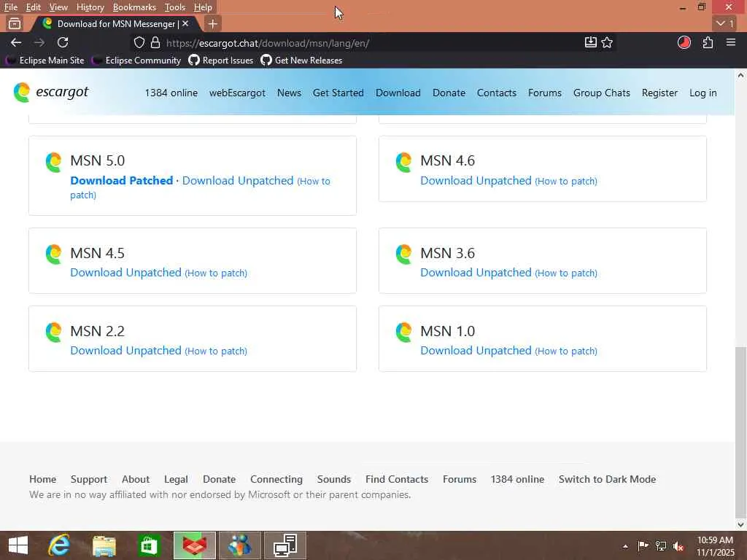The width and height of the screenshot is (747, 560).
Task: Click Get Started in header navigation
Action: point(338,93)
